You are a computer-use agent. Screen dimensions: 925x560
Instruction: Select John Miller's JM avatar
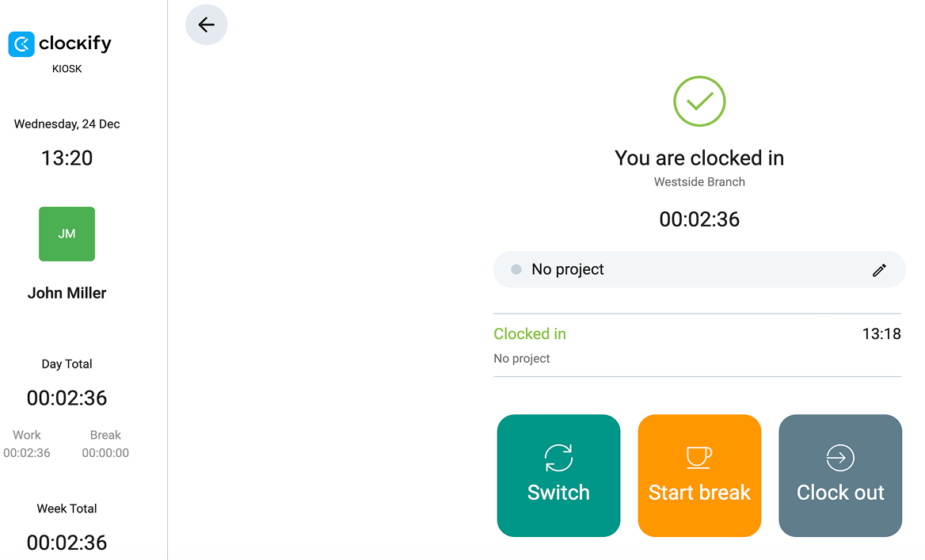pos(67,234)
